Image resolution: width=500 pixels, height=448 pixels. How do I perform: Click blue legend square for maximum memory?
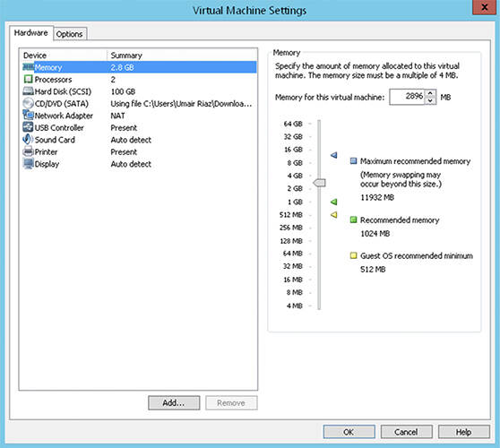[x=353, y=160]
